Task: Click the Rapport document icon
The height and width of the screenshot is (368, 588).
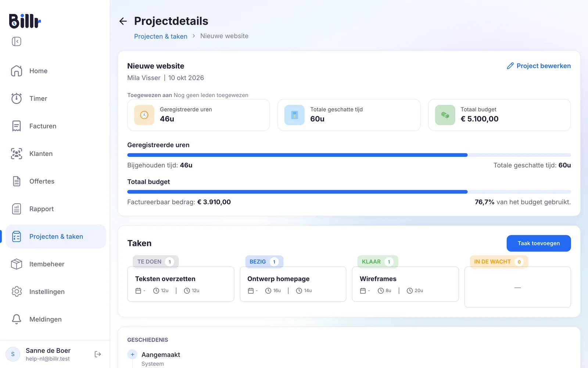Action: coord(17,209)
